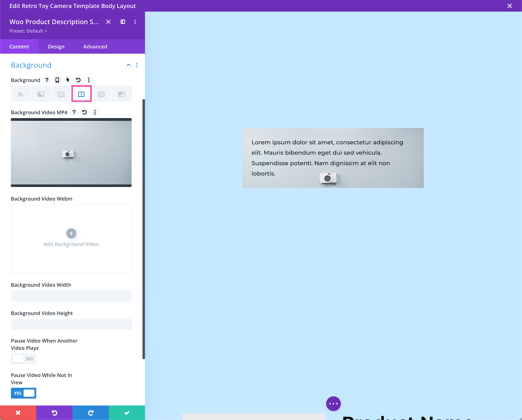Open the Advanced tab
Image resolution: width=522 pixels, height=420 pixels.
click(x=95, y=46)
